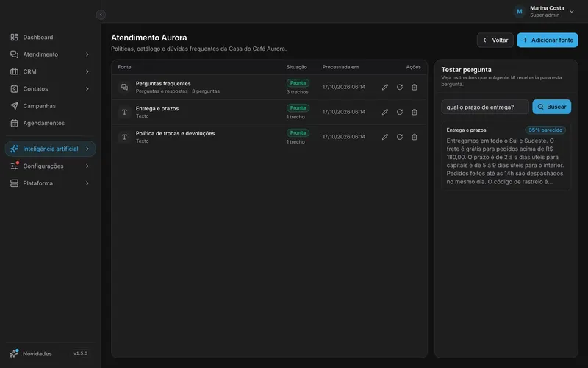Viewport: 588px width, 368px height.
Task: Click the Fonte column header
Action: pos(124,67)
